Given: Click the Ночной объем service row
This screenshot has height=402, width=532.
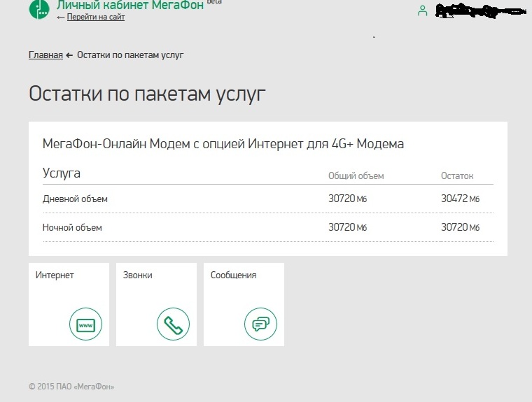Looking at the screenshot, I should 72,228.
